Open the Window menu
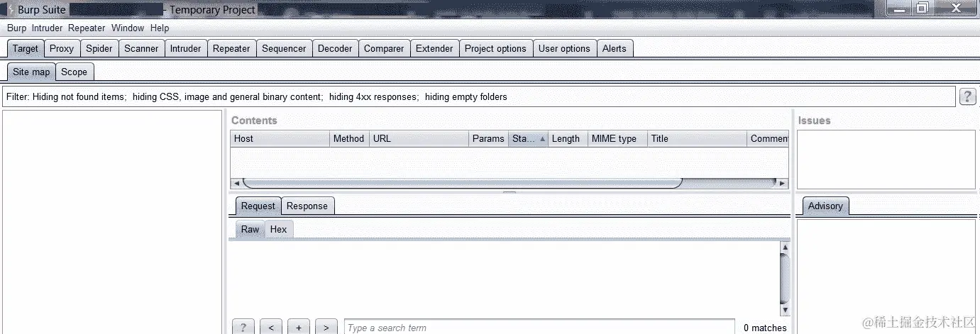980x334 pixels. (128, 28)
